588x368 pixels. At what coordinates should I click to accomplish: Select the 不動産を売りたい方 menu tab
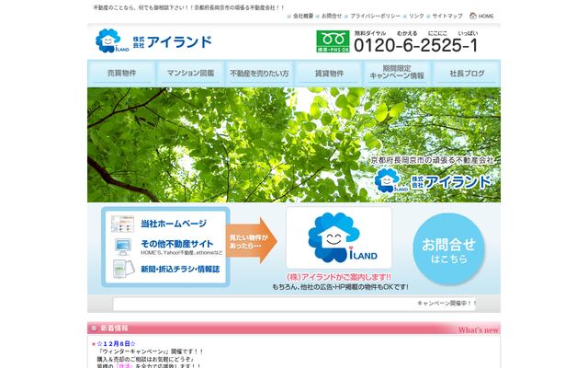[259, 74]
